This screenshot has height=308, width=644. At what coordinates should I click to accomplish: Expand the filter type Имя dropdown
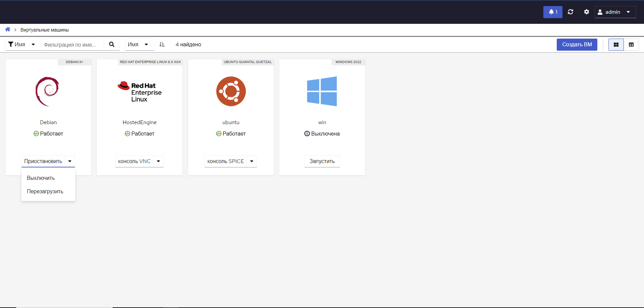click(x=22, y=45)
